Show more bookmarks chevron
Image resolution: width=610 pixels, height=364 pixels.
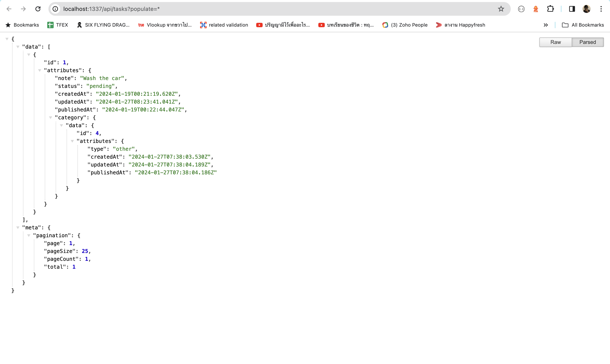(x=545, y=25)
